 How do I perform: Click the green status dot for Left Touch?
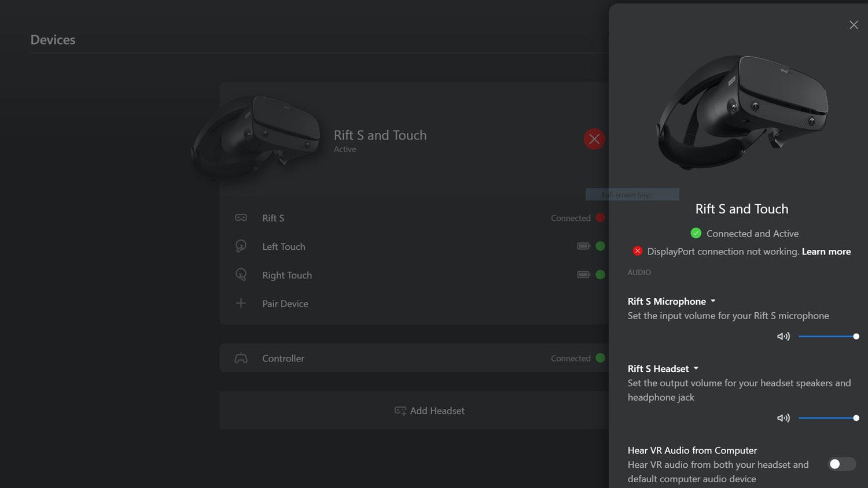pyautogui.click(x=600, y=246)
